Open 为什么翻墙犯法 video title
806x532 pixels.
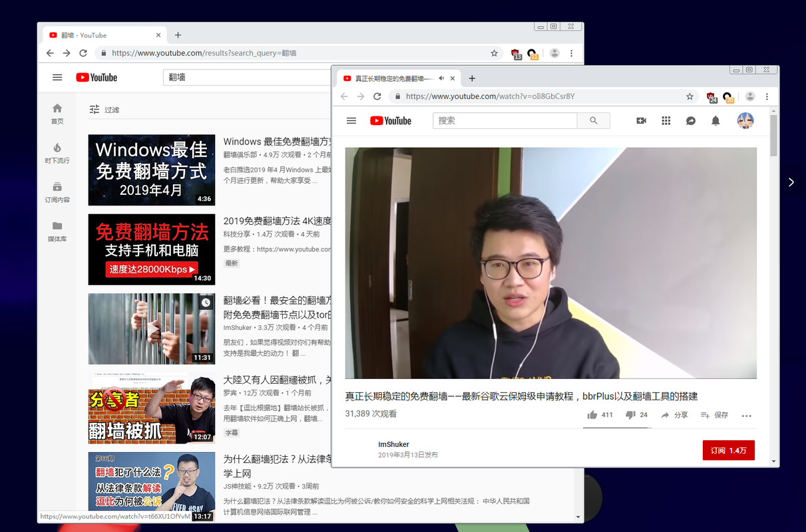click(277, 466)
